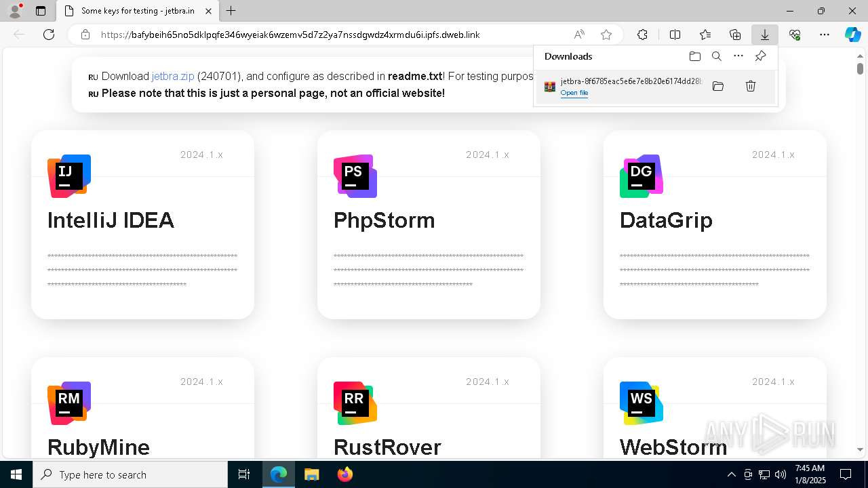This screenshot has height=488, width=868.
Task: Open File Explorer from taskbar
Action: point(311,474)
